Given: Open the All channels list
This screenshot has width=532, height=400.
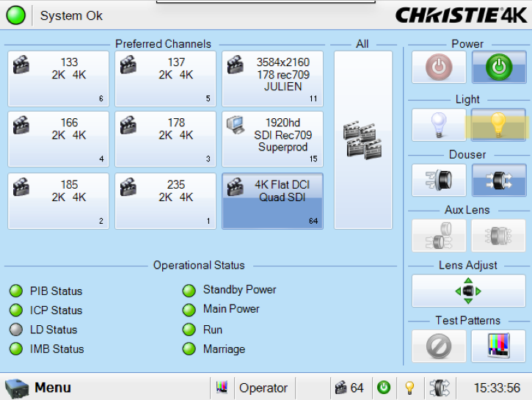Looking at the screenshot, I should (x=362, y=139).
